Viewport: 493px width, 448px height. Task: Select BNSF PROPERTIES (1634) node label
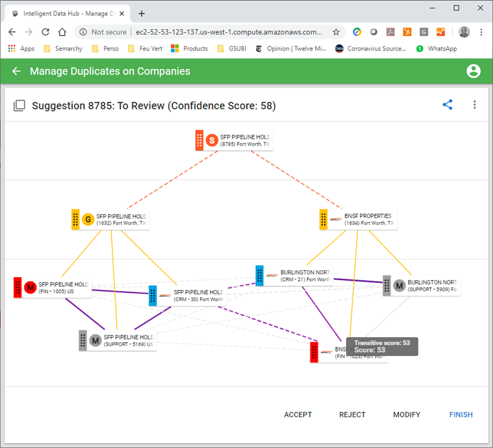[x=369, y=220]
